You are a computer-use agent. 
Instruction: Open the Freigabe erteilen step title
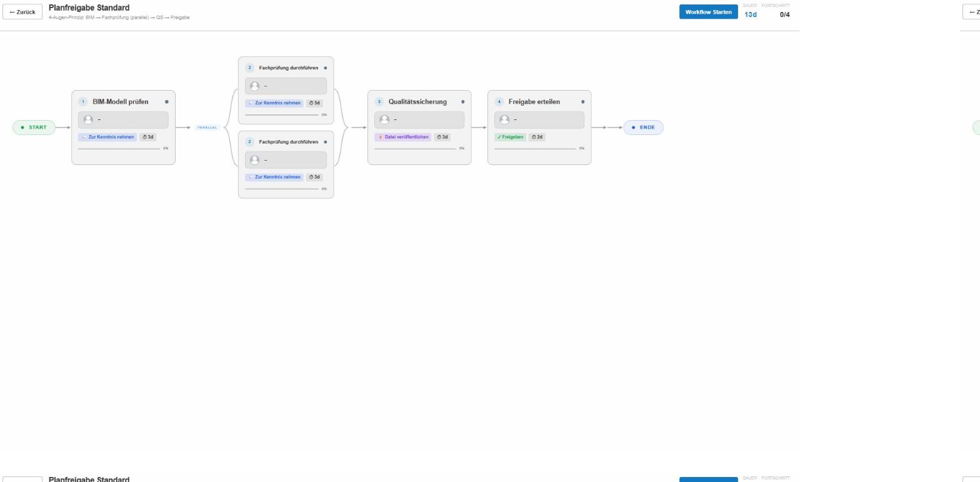click(534, 102)
